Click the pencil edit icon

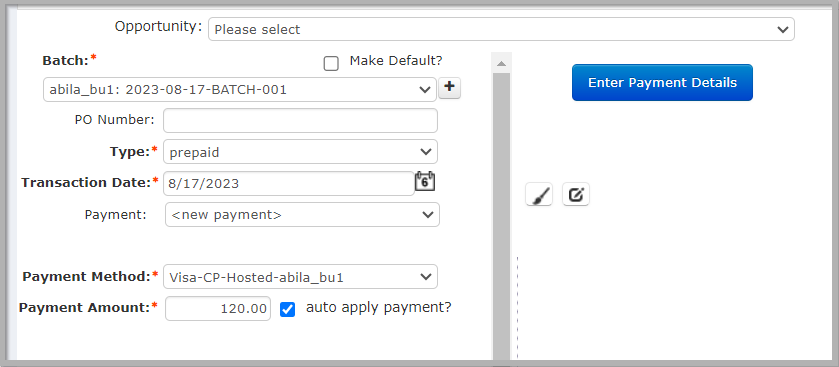pyautogui.click(x=576, y=195)
